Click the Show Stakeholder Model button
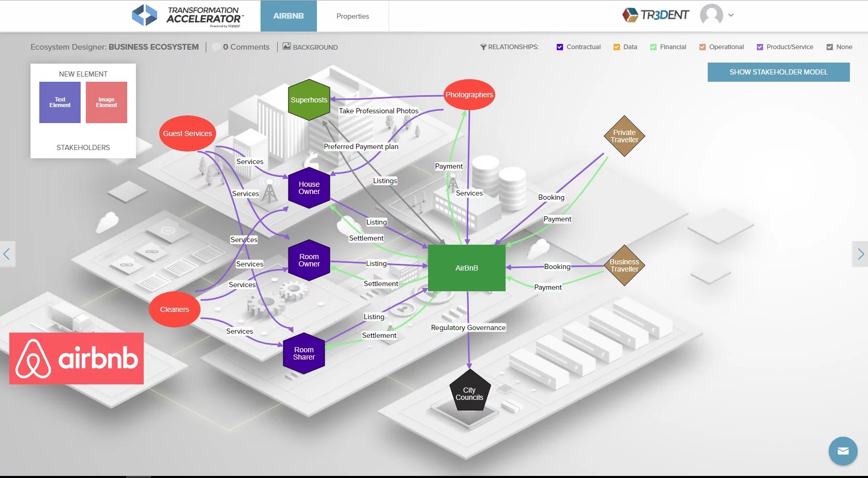The width and height of the screenshot is (868, 478). [x=778, y=72]
